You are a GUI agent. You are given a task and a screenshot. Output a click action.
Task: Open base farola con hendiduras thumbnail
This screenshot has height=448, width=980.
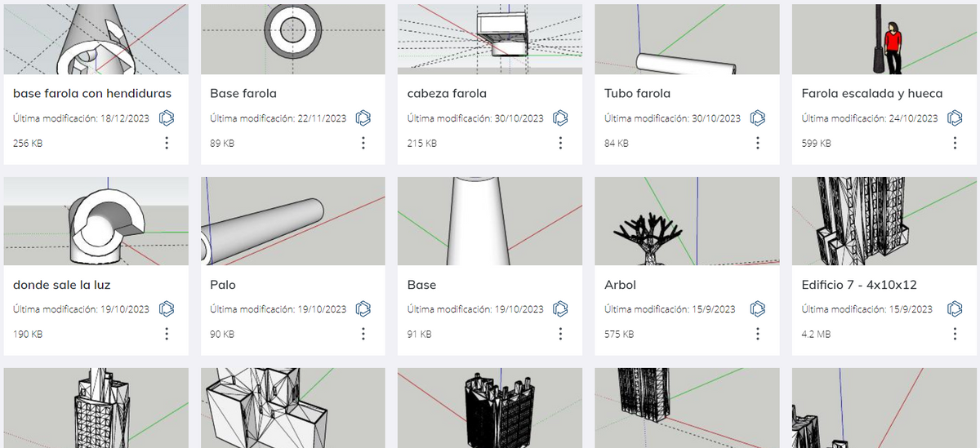point(96,39)
